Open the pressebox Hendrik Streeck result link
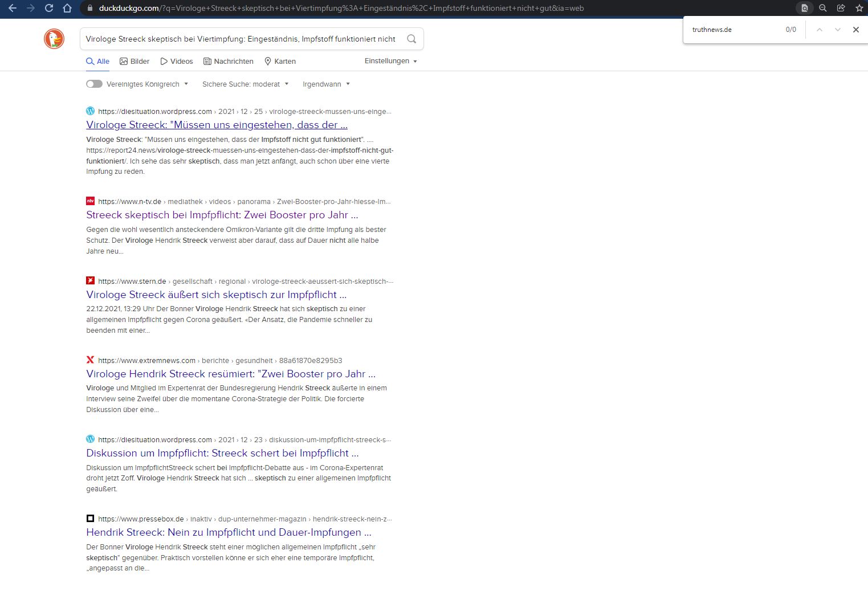 coord(229,532)
